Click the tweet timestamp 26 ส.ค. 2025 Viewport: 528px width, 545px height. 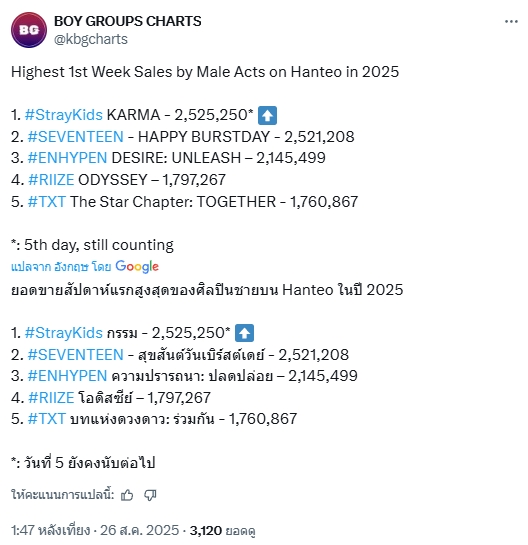tap(139, 530)
